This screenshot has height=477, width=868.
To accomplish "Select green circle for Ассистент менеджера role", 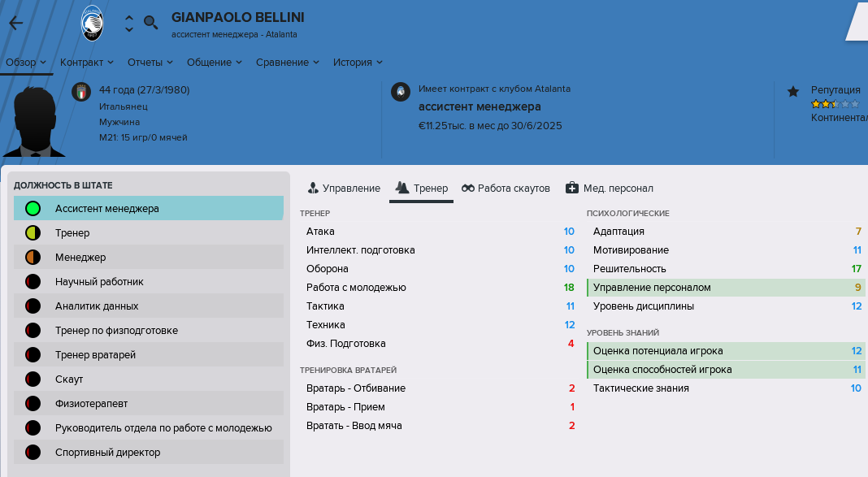I will point(33,209).
